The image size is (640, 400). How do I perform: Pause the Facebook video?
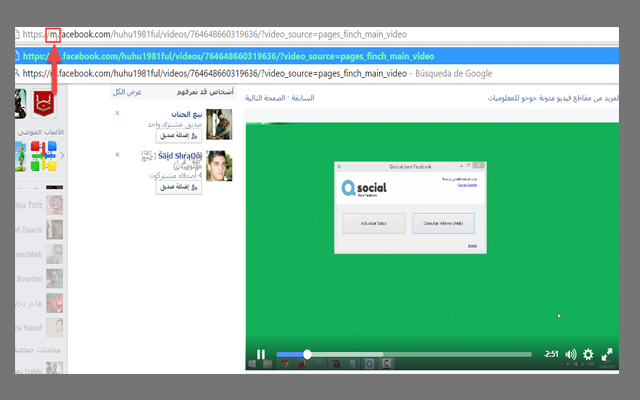coord(261,354)
